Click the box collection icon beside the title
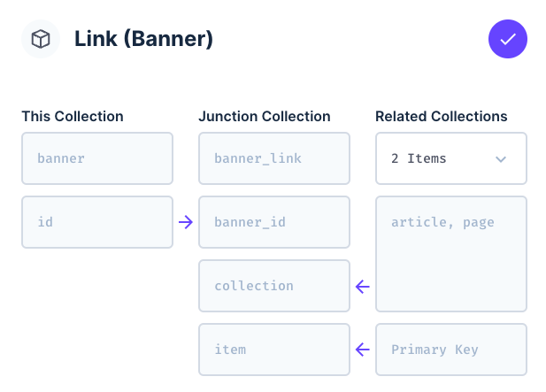Viewport: 546px width, 392px height. click(41, 39)
